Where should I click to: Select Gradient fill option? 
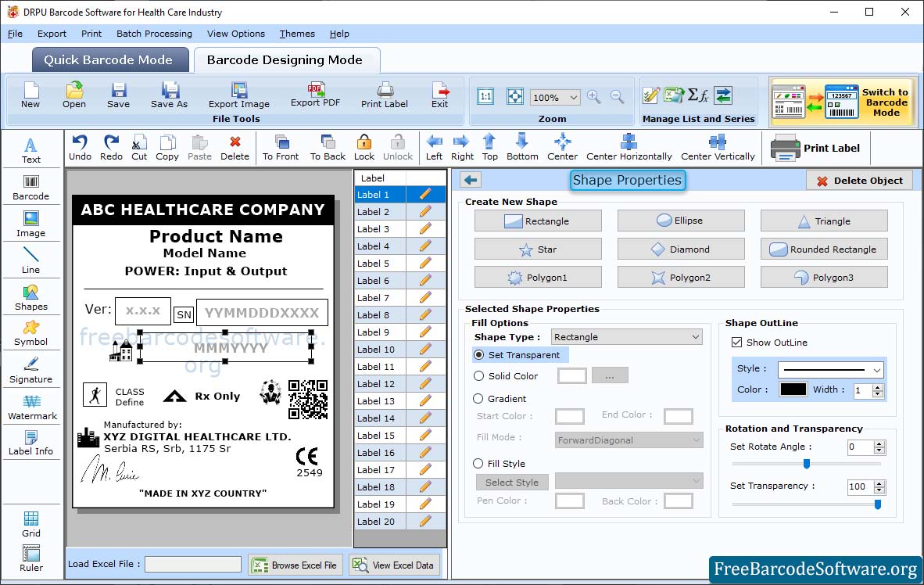(478, 399)
